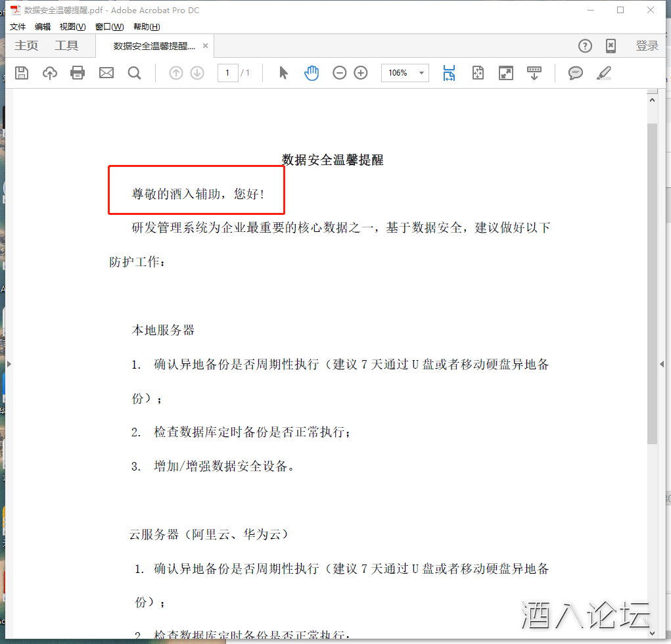The height and width of the screenshot is (644, 671).
Task: Choose the Selection arrow tool
Action: (x=283, y=73)
